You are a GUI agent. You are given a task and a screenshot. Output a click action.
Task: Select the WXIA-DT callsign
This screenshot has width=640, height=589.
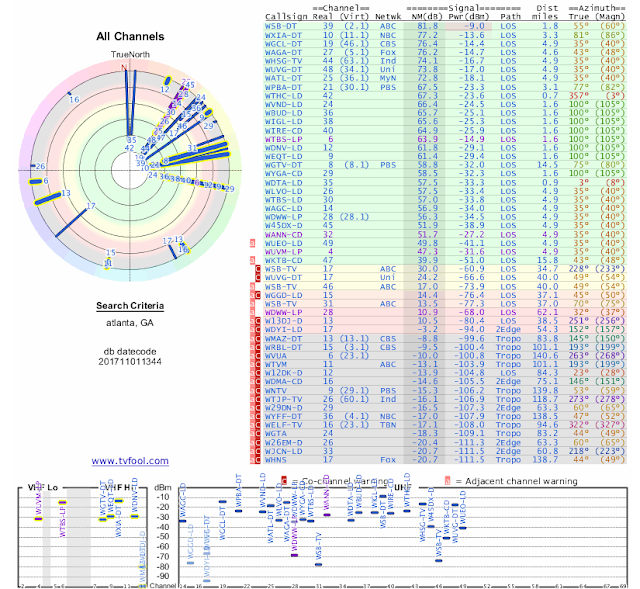[283, 35]
